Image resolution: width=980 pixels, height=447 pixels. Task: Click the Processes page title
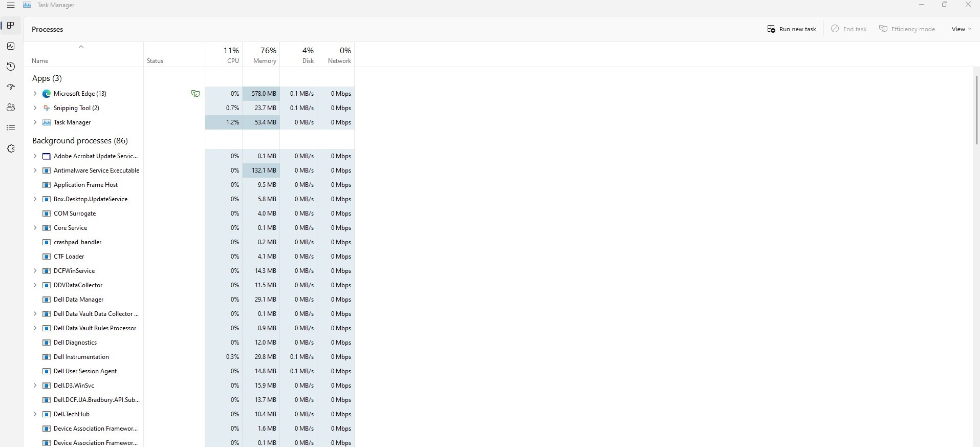click(48, 29)
